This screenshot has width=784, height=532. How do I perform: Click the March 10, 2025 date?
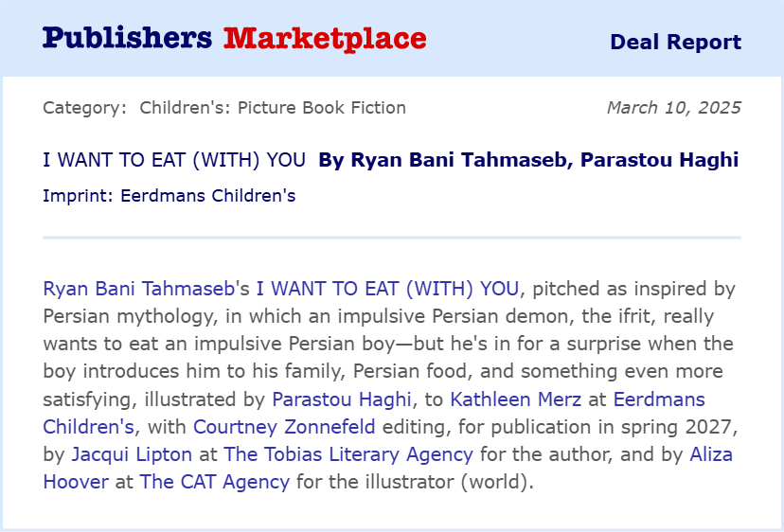[674, 108]
